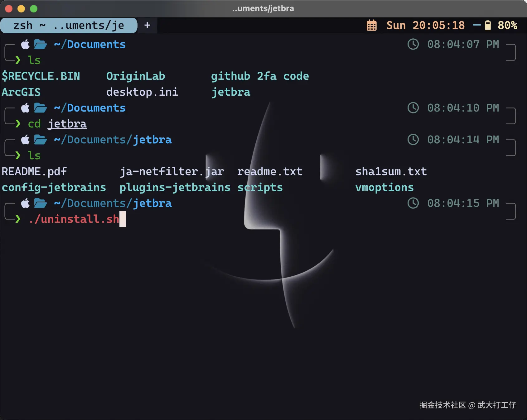Click the plugins-jetbrains directory name
The height and width of the screenshot is (420, 527).
(175, 188)
